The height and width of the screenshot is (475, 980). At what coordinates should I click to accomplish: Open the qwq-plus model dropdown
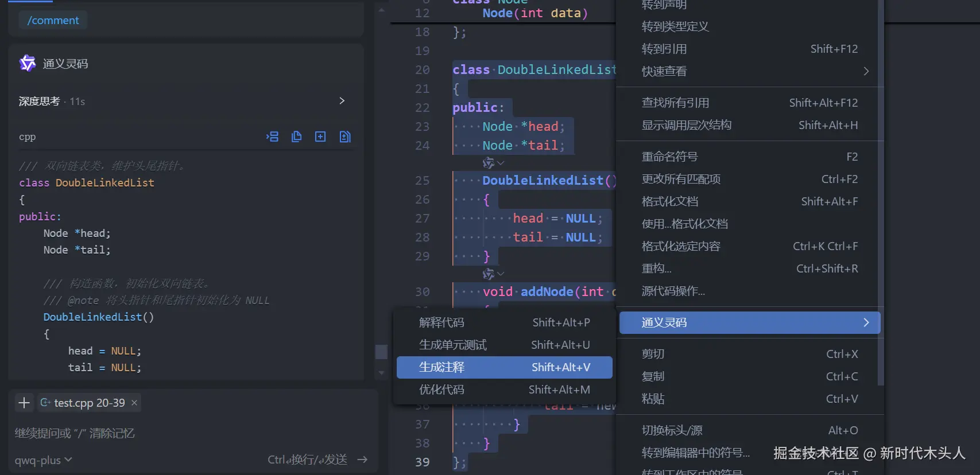tap(44, 460)
